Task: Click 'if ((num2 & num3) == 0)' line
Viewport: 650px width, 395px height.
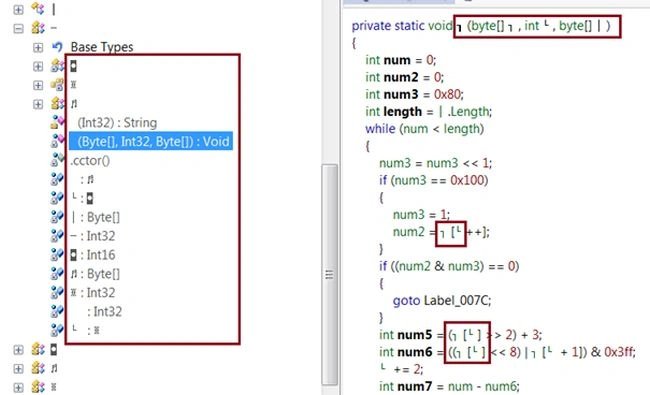Action: [x=449, y=266]
